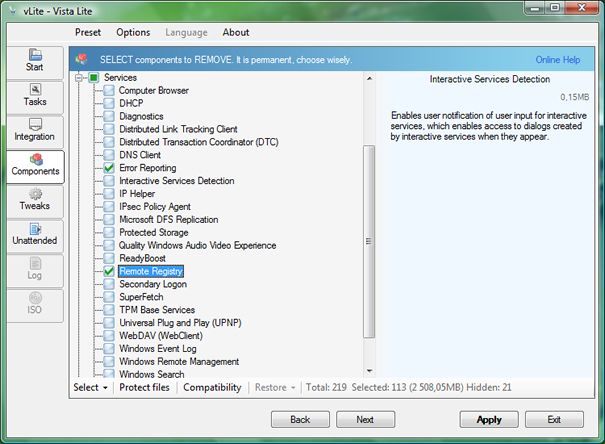Click the component list scrollbar thumb
The height and width of the screenshot is (444, 605).
[369, 241]
